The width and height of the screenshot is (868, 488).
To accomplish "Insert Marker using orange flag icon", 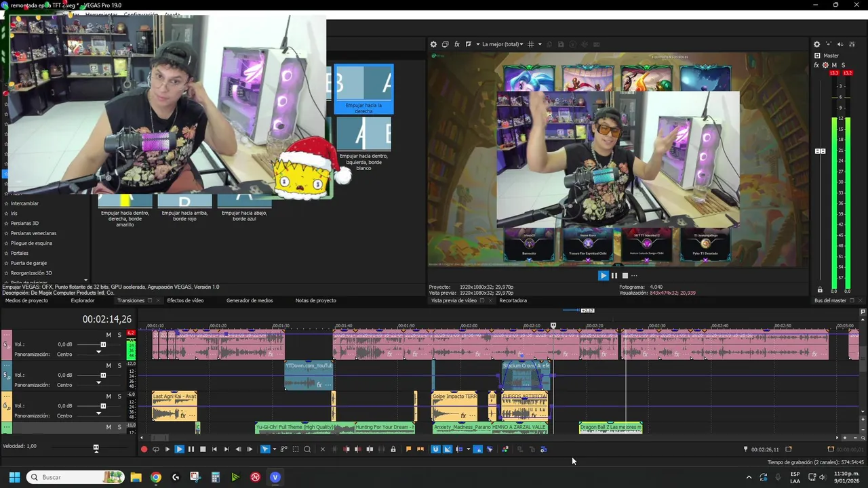I will 408,449.
